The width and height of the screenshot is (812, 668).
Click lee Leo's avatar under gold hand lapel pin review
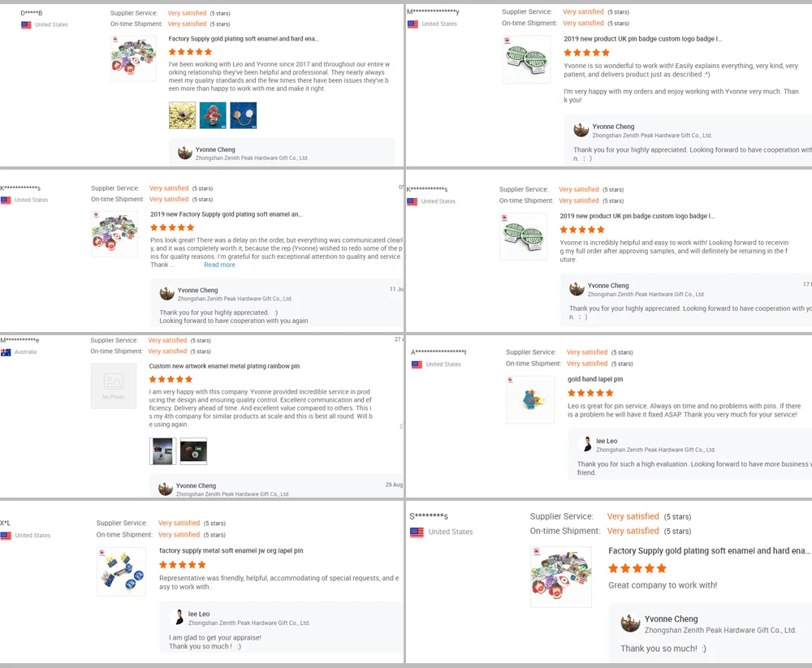pyautogui.click(x=585, y=444)
